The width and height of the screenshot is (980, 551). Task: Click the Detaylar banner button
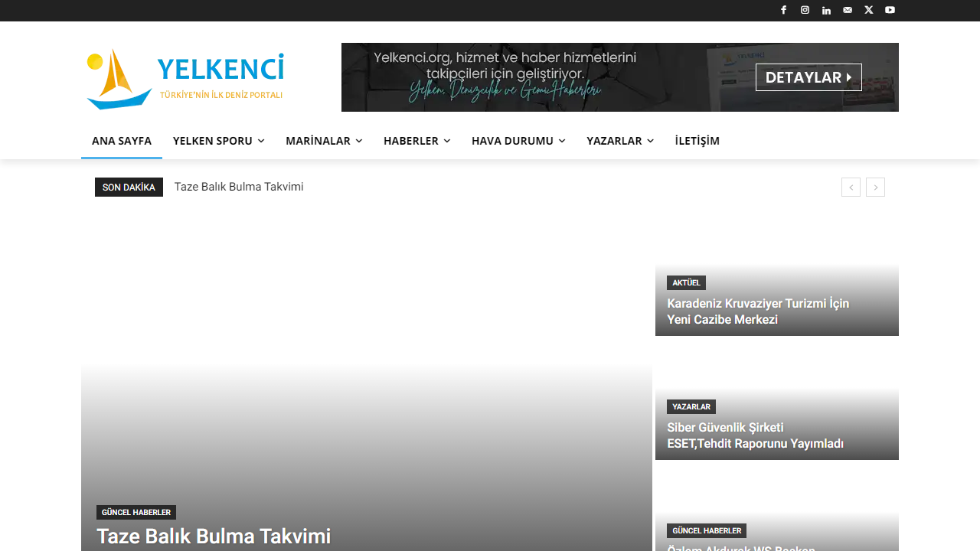tap(808, 77)
